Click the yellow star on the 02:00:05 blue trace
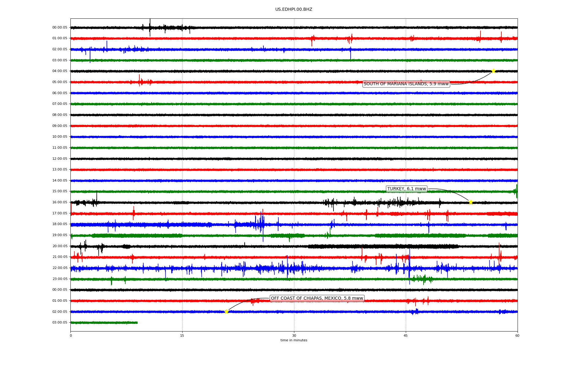This screenshot has width=588, height=368. 226,312
